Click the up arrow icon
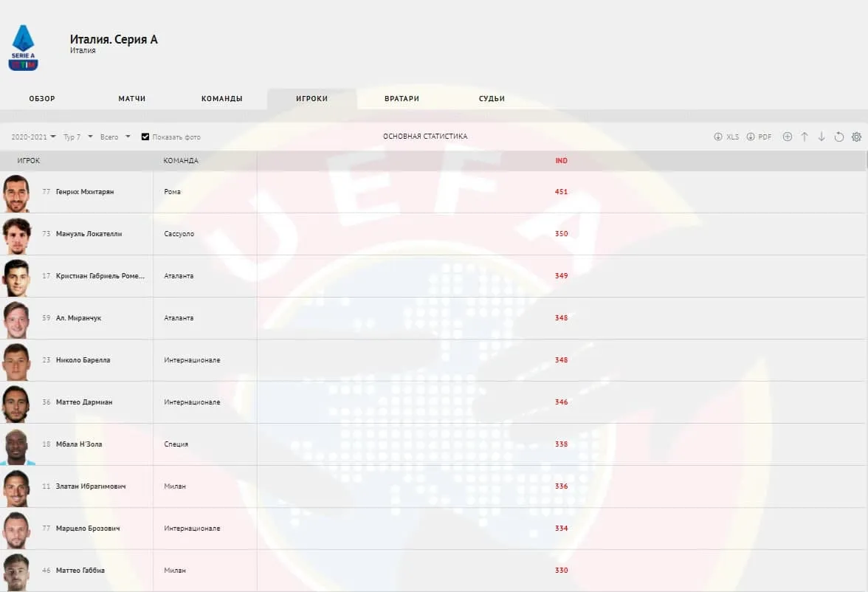 tap(805, 137)
